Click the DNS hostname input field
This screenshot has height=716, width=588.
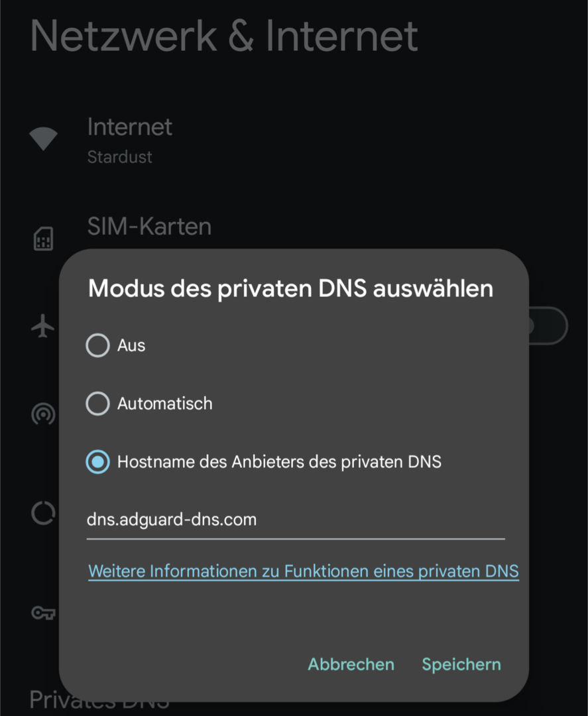pos(295,519)
